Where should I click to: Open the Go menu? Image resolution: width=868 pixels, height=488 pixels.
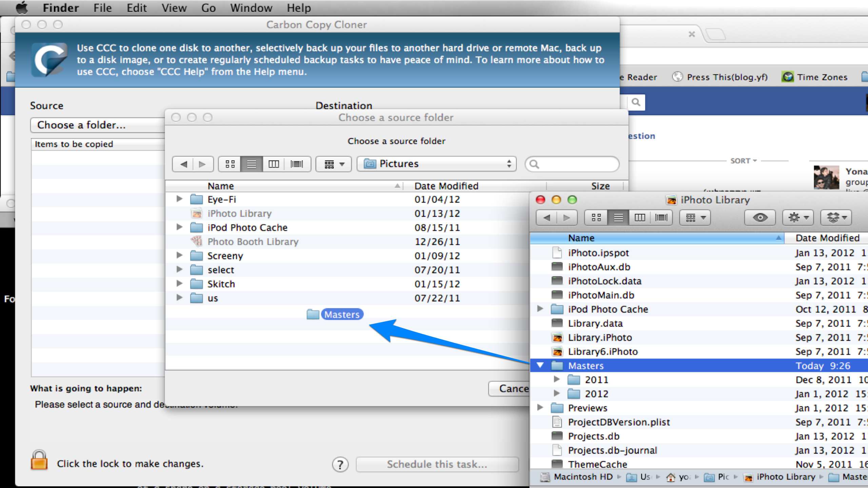(x=208, y=8)
